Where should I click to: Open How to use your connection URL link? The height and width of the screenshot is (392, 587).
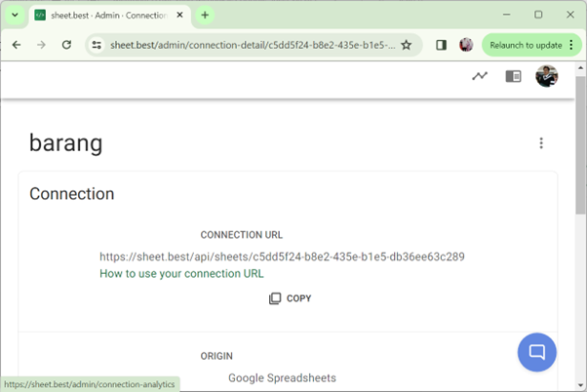(181, 274)
